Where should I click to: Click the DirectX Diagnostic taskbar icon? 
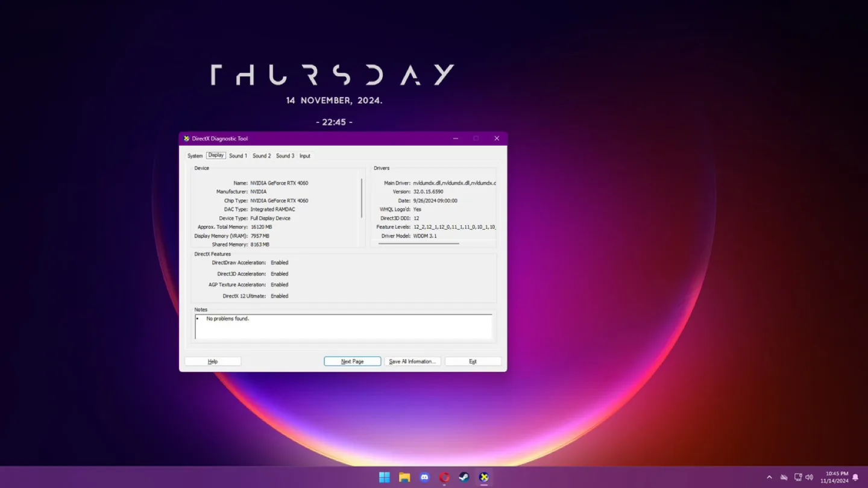(484, 477)
